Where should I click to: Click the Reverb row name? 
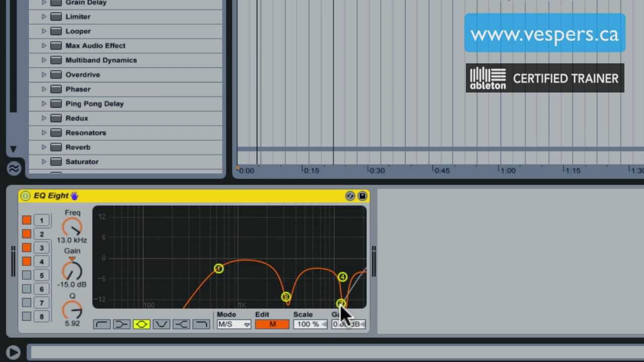tap(78, 147)
